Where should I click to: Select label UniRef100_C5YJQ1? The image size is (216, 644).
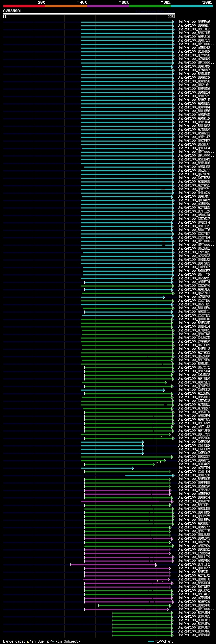coord(194,252)
